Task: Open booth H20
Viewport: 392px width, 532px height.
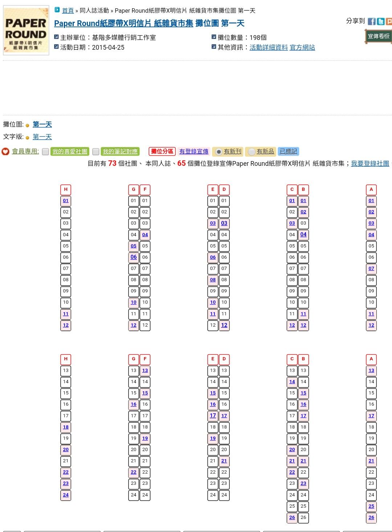Action: click(x=66, y=450)
